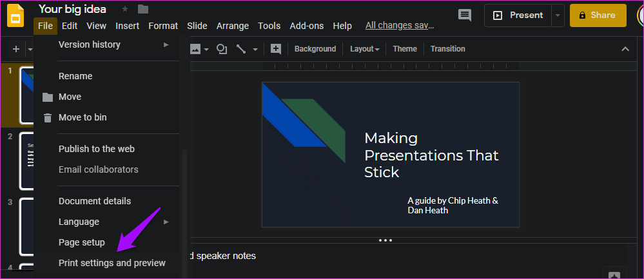Screen dimensions: 644x279
Task: Click the Theme toolbar button
Action: coord(405,49)
